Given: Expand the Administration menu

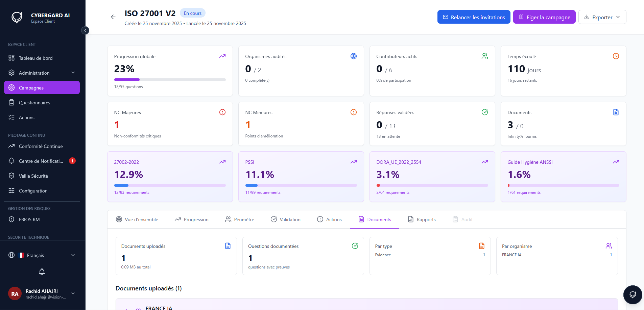Looking at the screenshot, I should (42, 73).
